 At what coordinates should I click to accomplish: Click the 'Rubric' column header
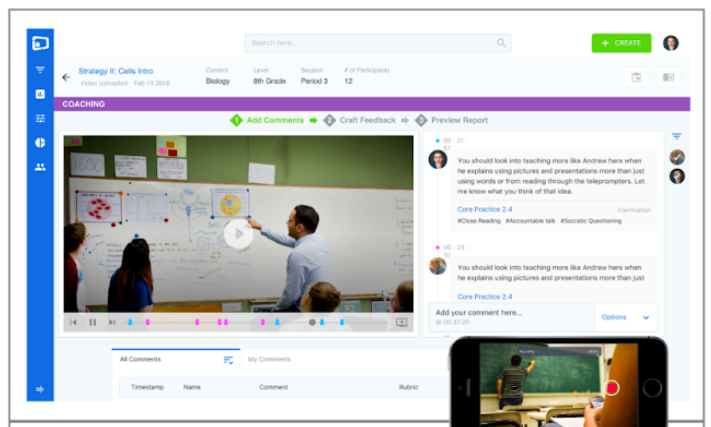409,387
